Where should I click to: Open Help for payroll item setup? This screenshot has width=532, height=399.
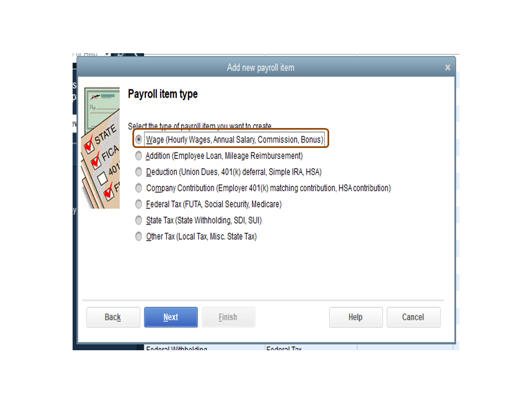[356, 317]
